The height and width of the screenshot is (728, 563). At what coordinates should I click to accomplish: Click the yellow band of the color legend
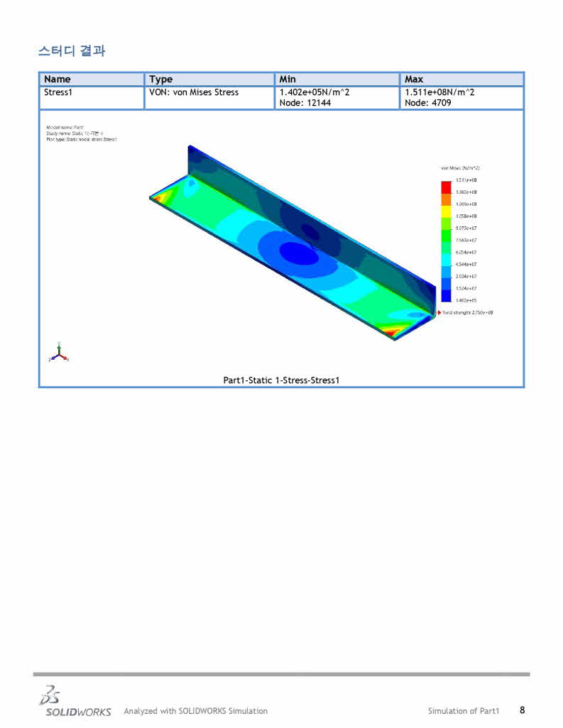(x=445, y=211)
